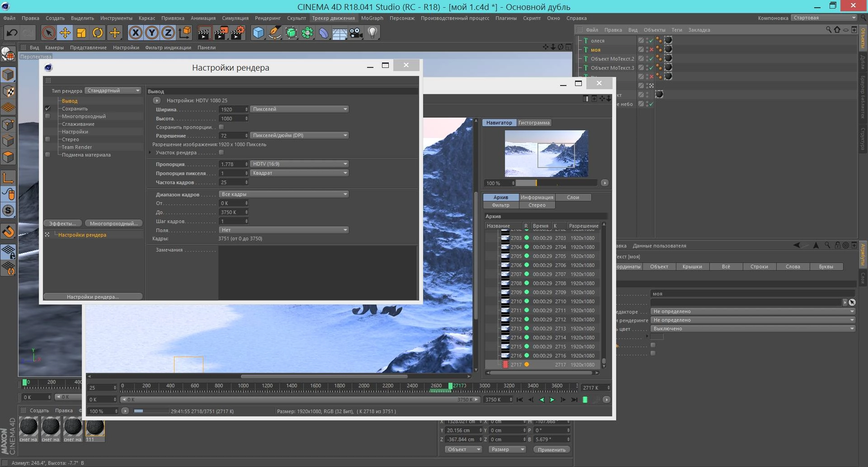Open the Диапазон кадров Все кадры dropdown
Screen dimensions: 868x467
click(283, 194)
